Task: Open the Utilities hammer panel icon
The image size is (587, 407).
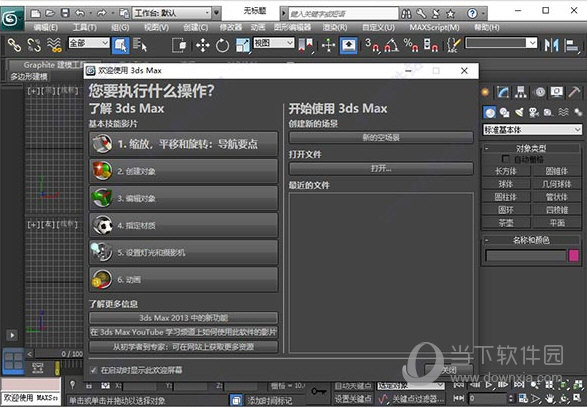Action: pyautogui.click(x=574, y=92)
